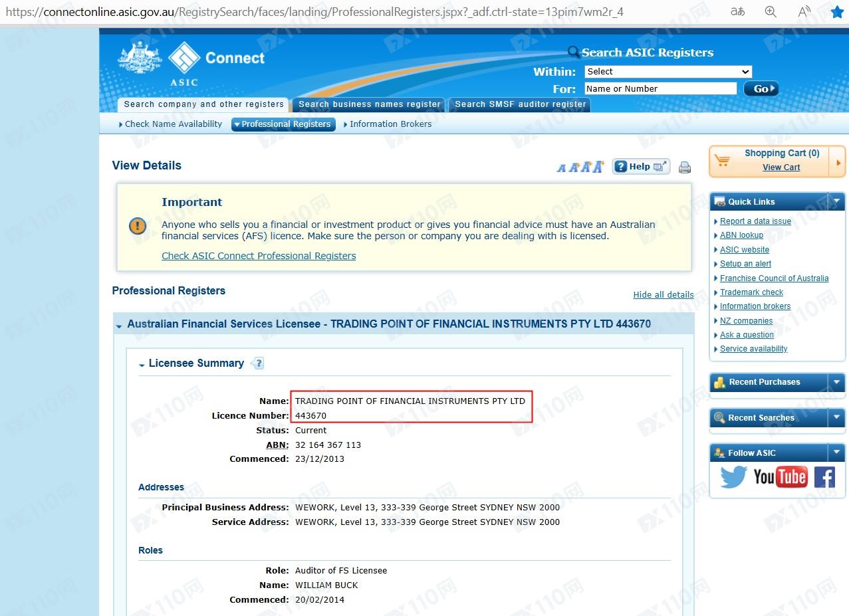The height and width of the screenshot is (616, 849).
Task: Open the ABN lookup link
Action: coord(741,235)
